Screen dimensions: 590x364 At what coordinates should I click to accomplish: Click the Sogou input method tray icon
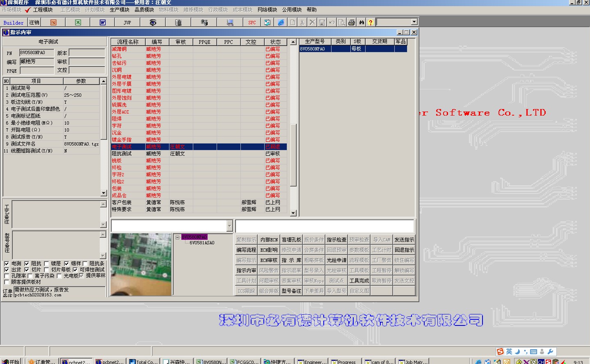click(x=500, y=351)
